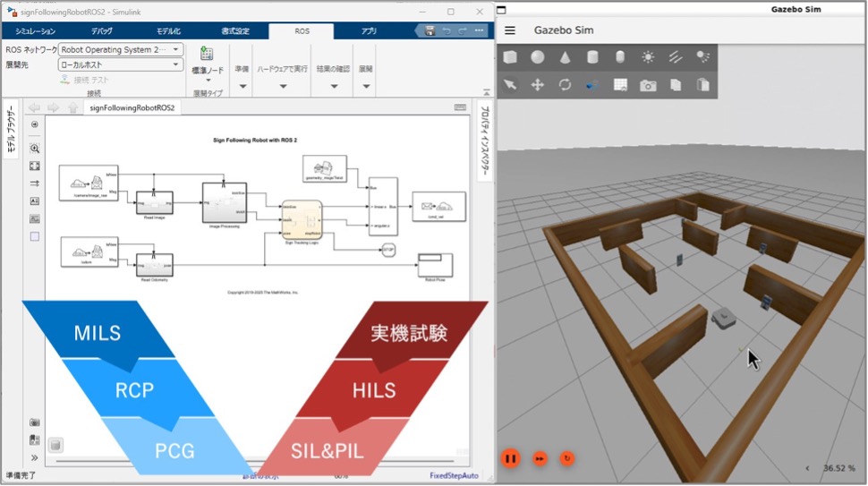Open the モデル ブラウザー side panel
This screenshot has width=868, height=486.
point(12,131)
